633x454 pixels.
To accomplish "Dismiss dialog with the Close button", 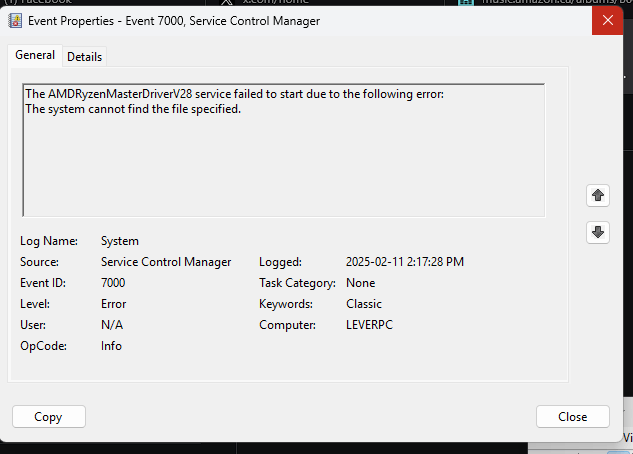I will [572, 416].
